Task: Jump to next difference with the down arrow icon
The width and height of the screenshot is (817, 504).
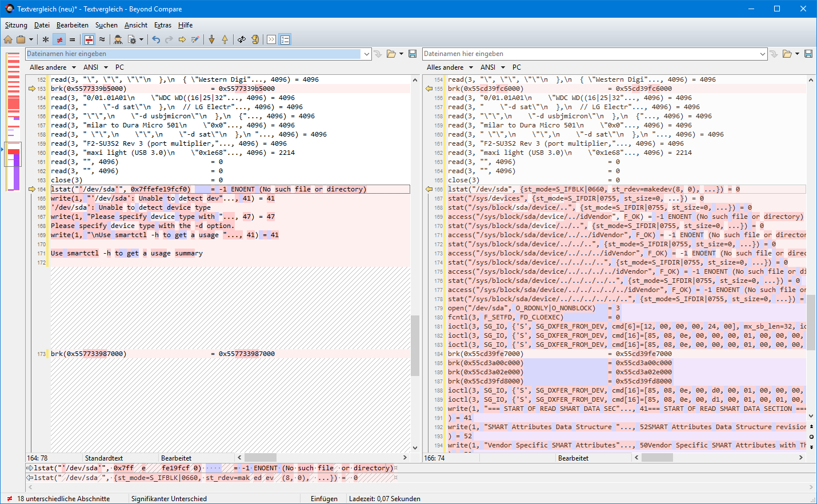Action: 212,39
